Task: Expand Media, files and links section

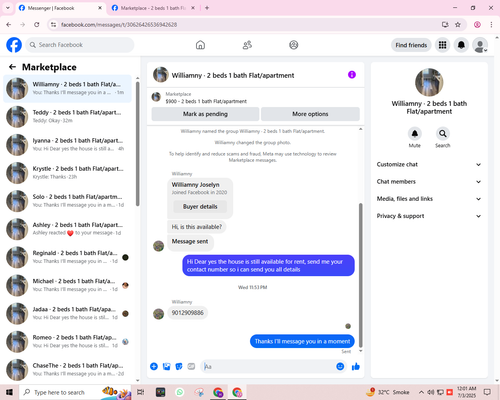Action: [429, 199]
